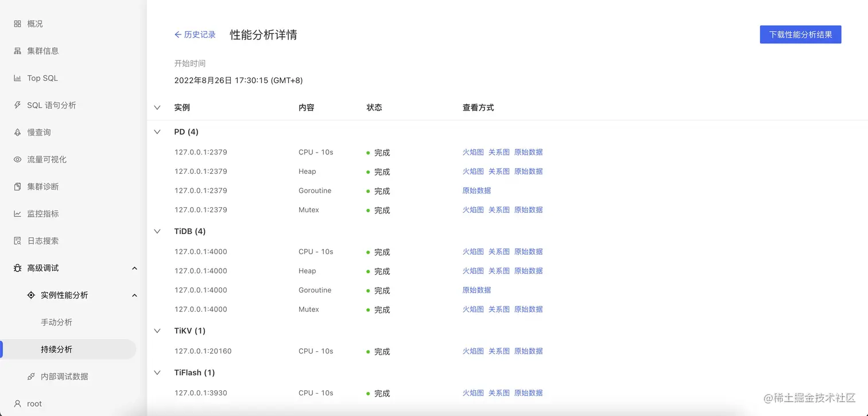Click the 日志搜索 file search icon
This screenshot has width=868, height=416.
[x=17, y=241]
